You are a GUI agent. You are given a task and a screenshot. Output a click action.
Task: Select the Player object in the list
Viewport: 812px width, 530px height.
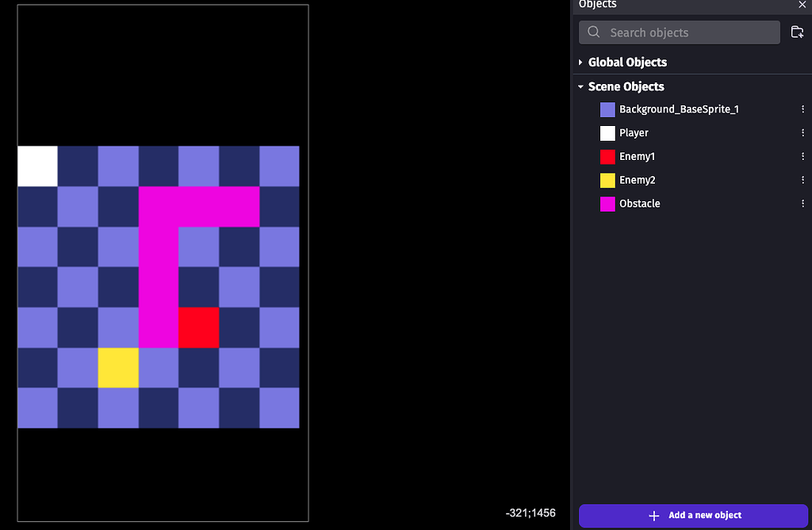(634, 132)
